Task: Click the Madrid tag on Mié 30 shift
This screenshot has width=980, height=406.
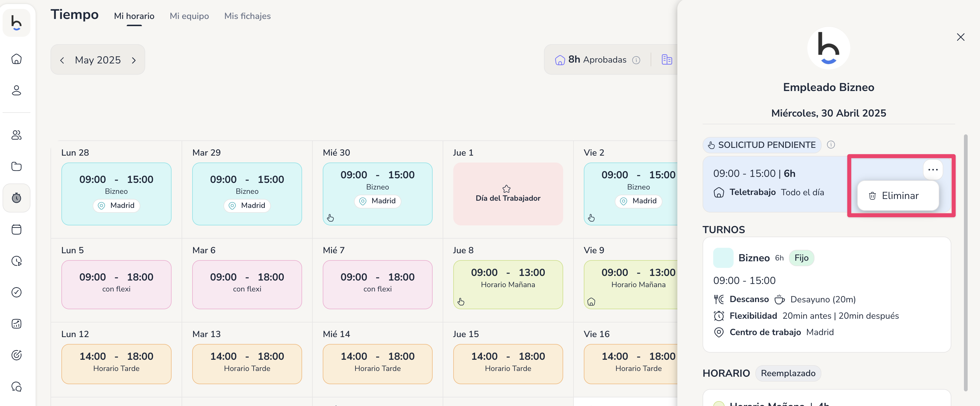Action: coord(377,201)
